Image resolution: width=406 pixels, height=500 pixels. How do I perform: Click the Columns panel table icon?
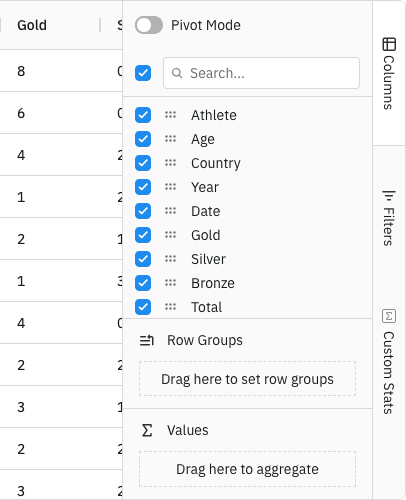tap(389, 44)
